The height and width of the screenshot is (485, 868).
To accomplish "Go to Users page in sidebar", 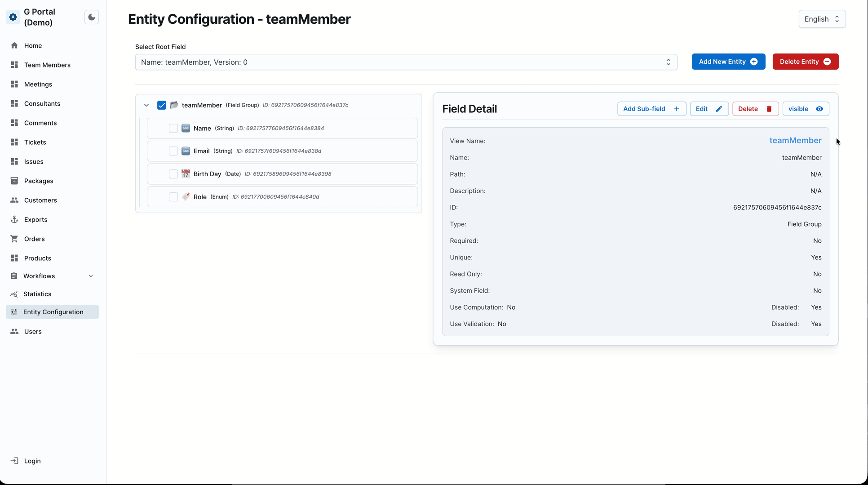I will pyautogui.click(x=33, y=331).
